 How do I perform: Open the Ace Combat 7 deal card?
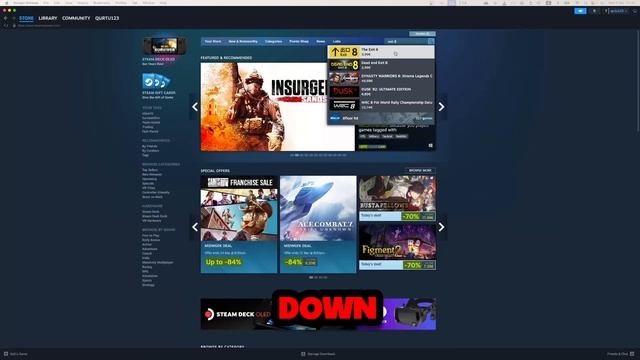[x=318, y=224]
